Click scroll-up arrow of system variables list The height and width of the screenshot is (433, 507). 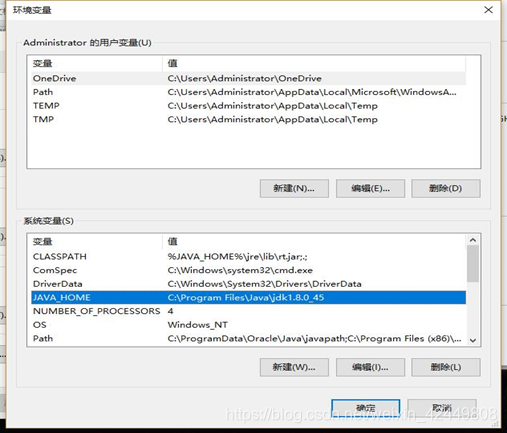tap(473, 240)
